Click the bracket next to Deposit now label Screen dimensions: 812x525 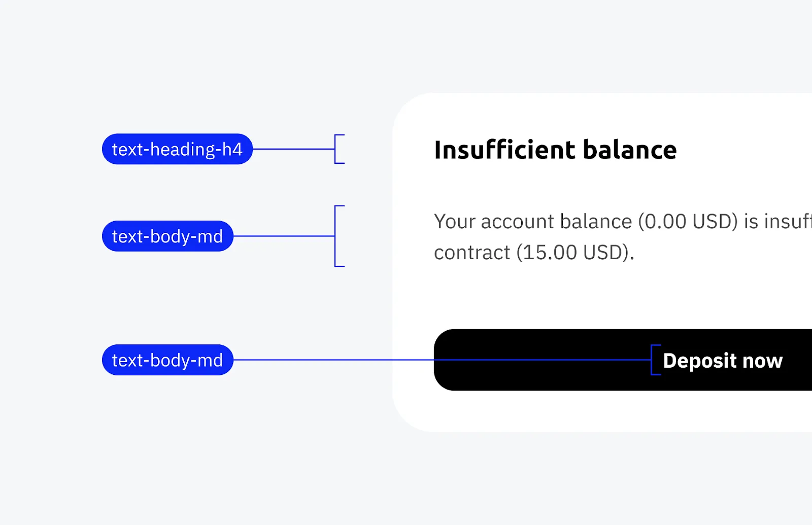(655, 360)
